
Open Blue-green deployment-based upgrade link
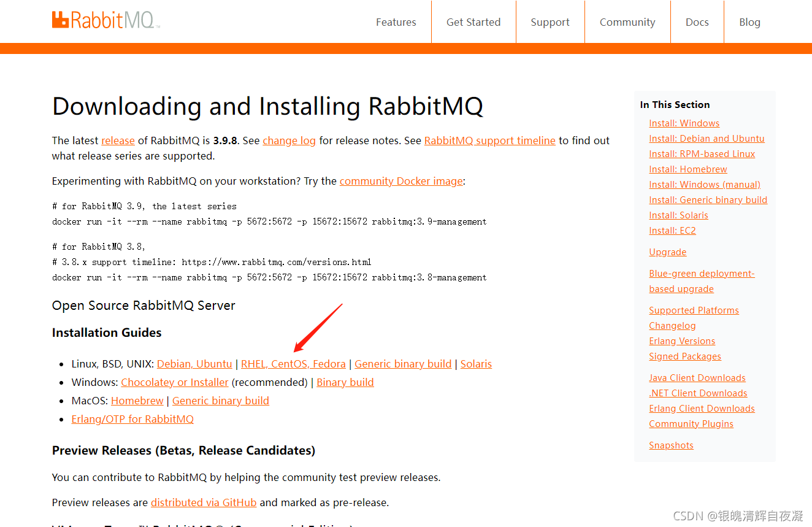(702, 281)
